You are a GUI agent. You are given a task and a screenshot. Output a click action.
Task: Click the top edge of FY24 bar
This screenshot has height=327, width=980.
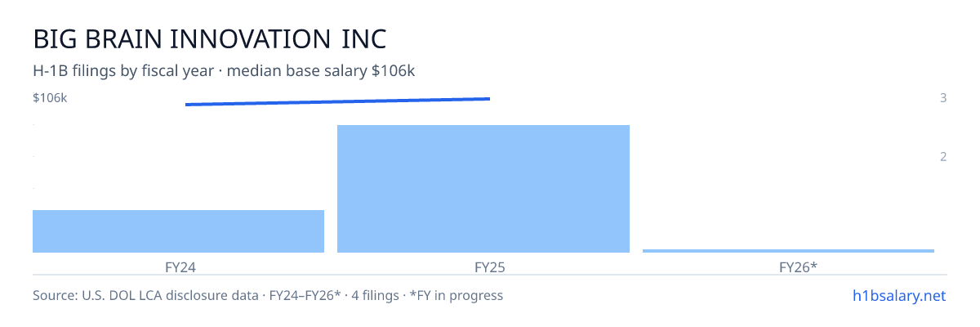pos(178,211)
